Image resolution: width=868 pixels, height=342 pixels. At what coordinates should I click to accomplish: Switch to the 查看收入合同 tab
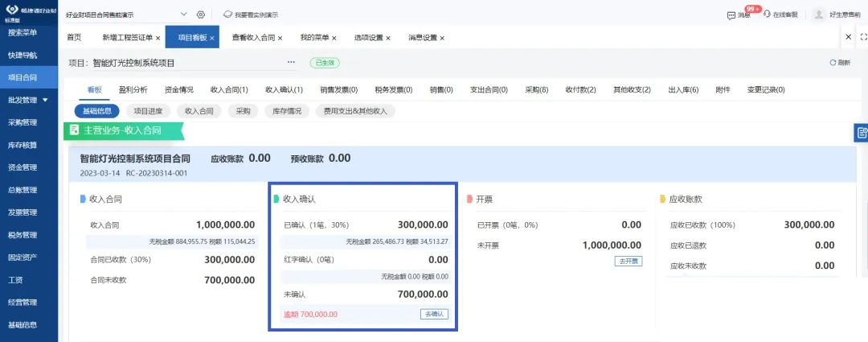pyautogui.click(x=253, y=38)
